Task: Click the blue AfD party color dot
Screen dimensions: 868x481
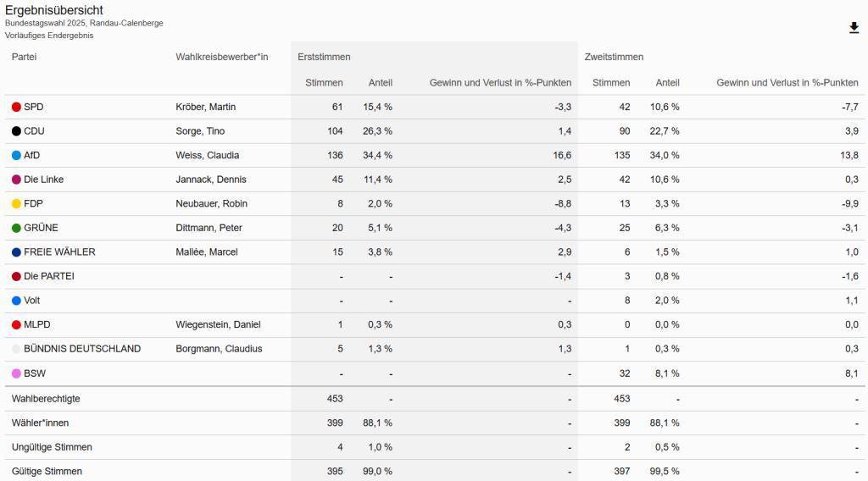Action: [x=16, y=156]
